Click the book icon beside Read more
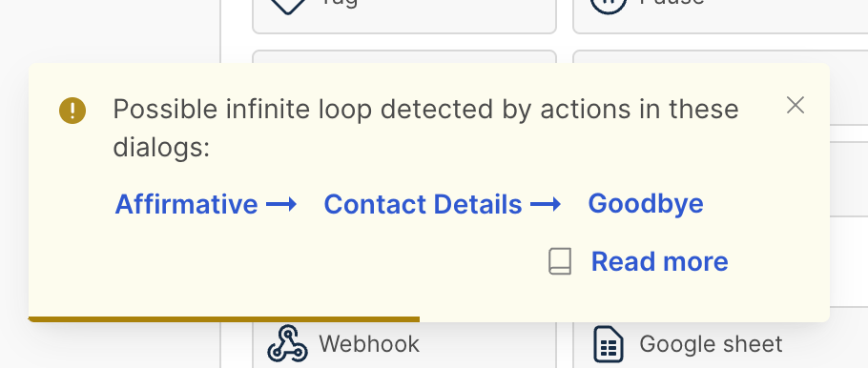 coord(560,261)
